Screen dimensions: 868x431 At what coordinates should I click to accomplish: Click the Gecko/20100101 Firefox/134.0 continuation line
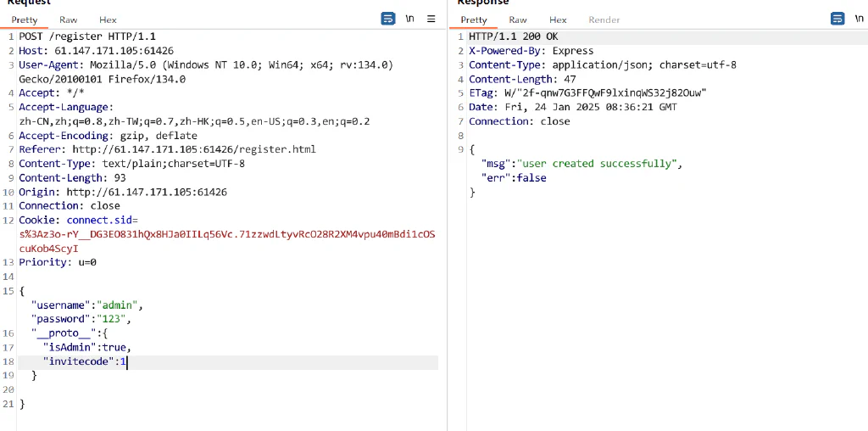point(102,79)
